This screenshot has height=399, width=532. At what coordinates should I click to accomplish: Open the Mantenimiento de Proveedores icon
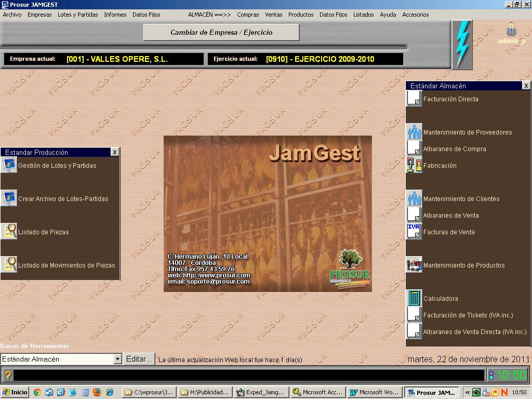(414, 132)
